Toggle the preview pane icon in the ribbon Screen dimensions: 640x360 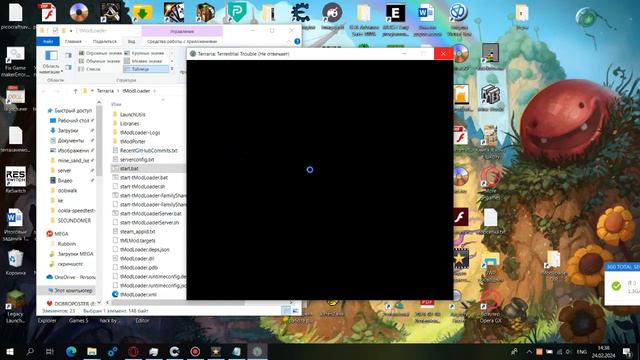pyautogui.click(x=68, y=55)
